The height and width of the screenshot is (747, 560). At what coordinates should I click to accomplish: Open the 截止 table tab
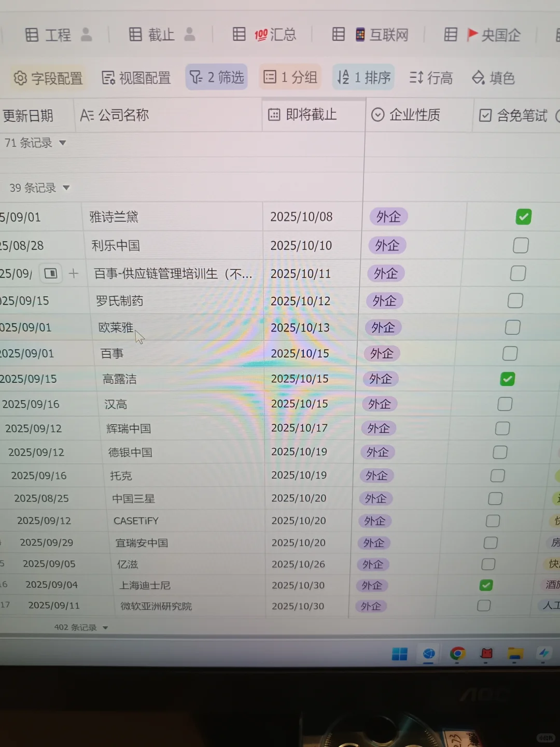tap(151, 35)
